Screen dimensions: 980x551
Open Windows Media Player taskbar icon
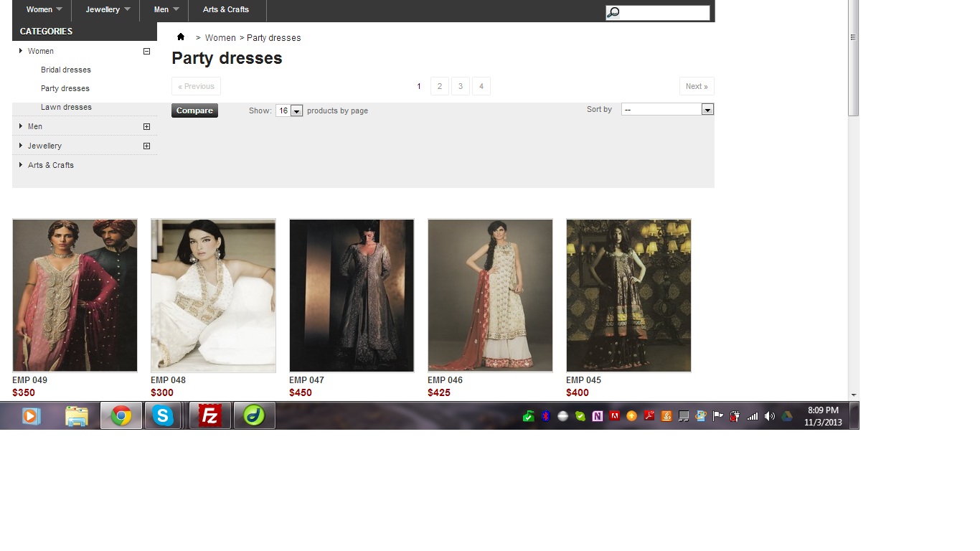(31, 415)
